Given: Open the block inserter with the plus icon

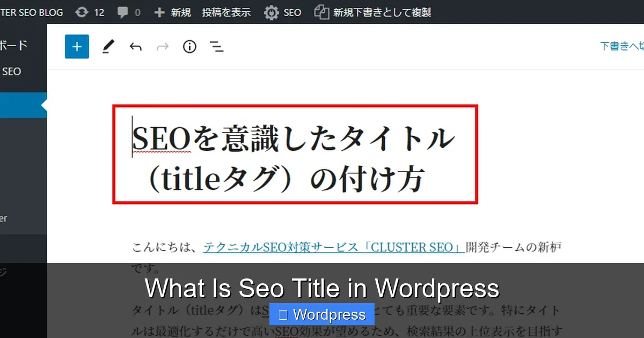Looking at the screenshot, I should (x=77, y=47).
